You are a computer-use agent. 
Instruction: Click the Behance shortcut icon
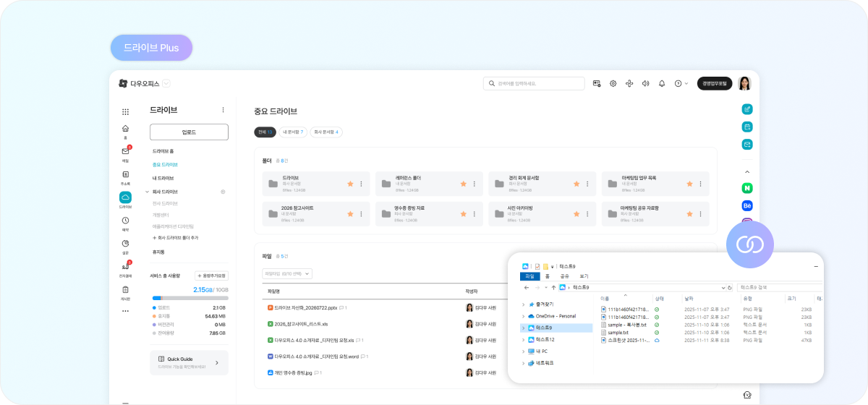click(747, 205)
